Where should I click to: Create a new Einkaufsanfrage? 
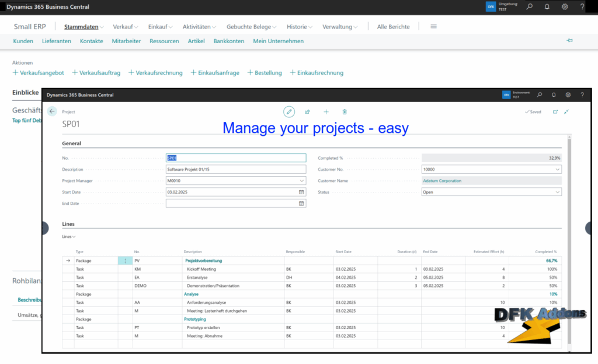(215, 72)
